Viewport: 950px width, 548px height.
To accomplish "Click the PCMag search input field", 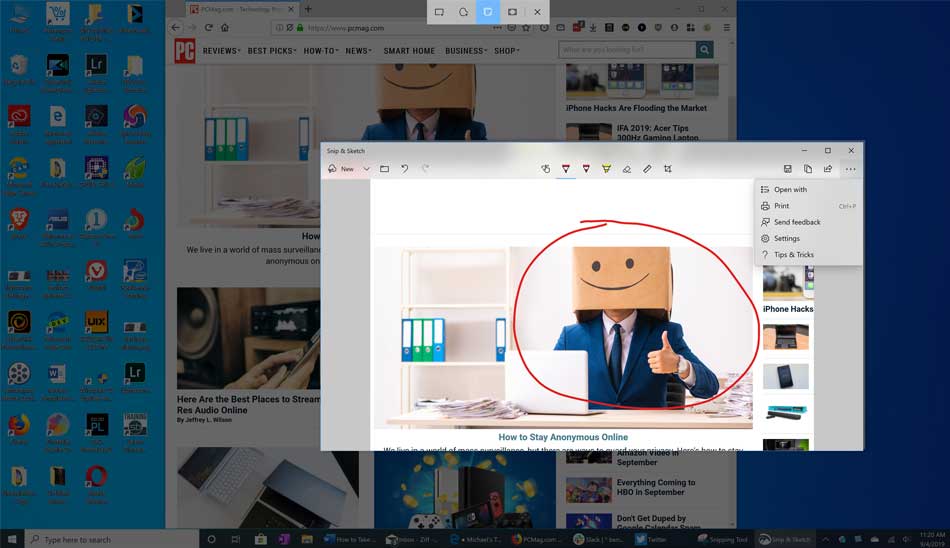I will pos(626,50).
